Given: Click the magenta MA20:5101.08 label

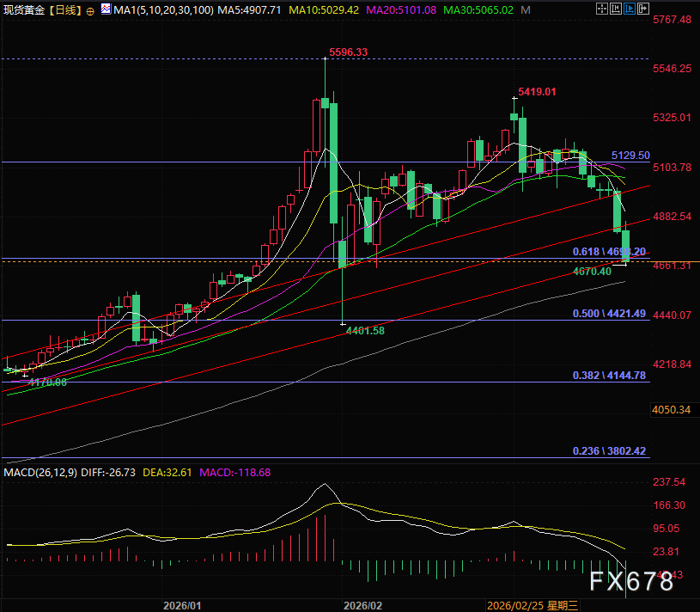Looking at the screenshot, I should (401, 9).
